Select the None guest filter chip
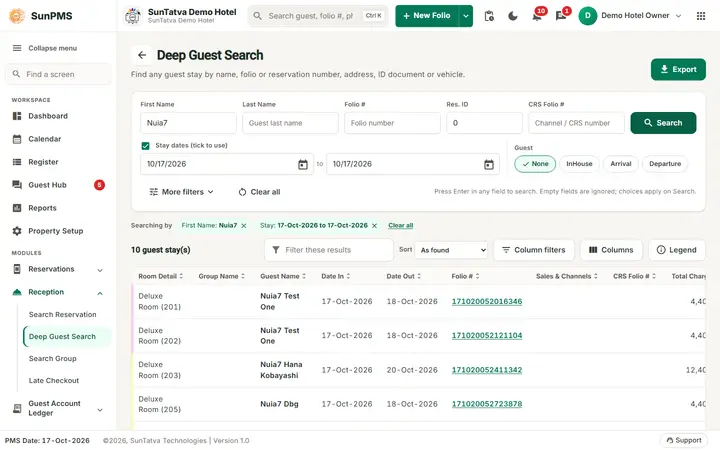 (535, 164)
